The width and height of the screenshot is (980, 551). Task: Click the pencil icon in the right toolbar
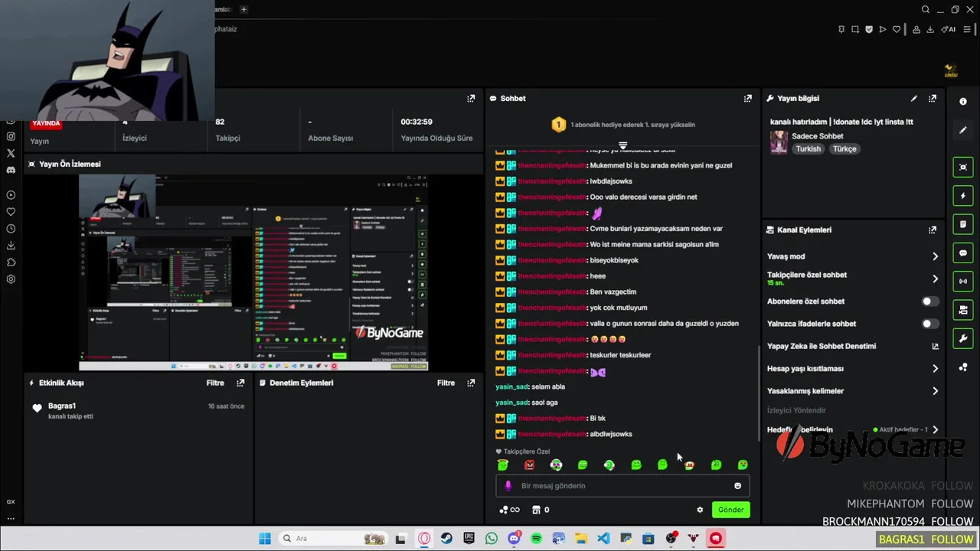coord(963,130)
